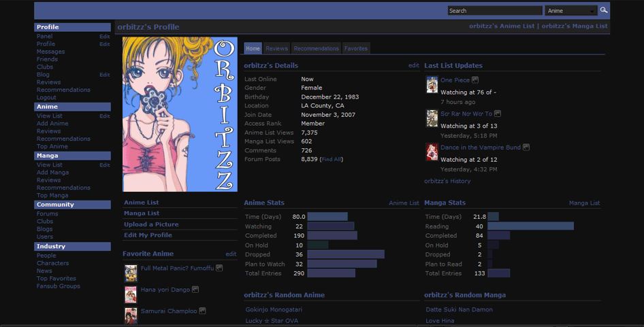Click Logout in the sidebar
The height and width of the screenshot is (327, 644).
(x=46, y=97)
